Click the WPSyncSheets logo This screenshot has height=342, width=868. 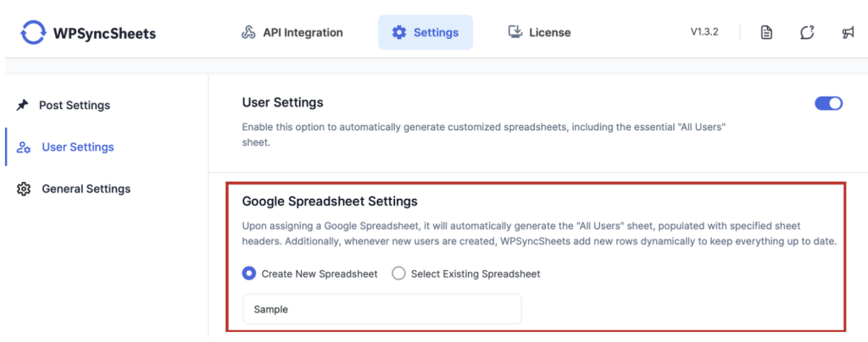(x=88, y=33)
